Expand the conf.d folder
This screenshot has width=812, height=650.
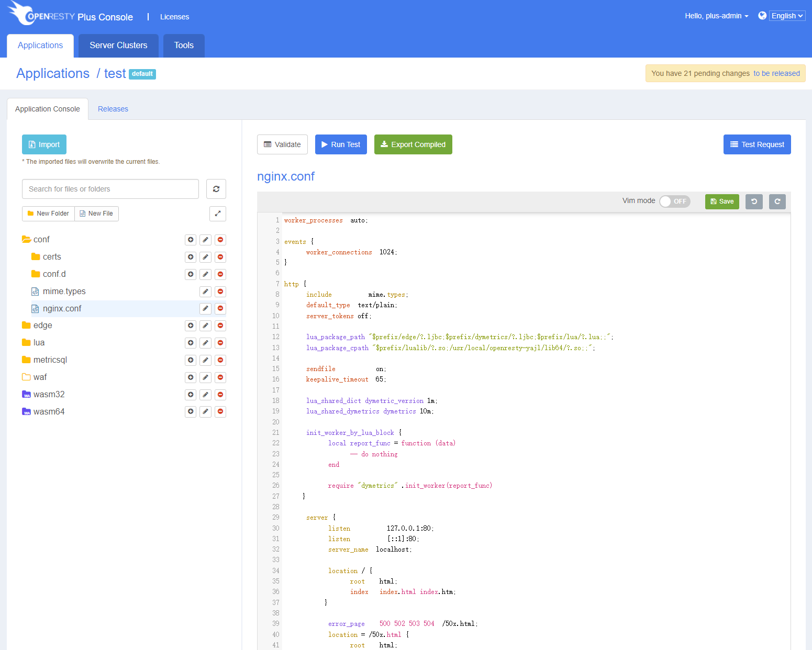coord(36,274)
